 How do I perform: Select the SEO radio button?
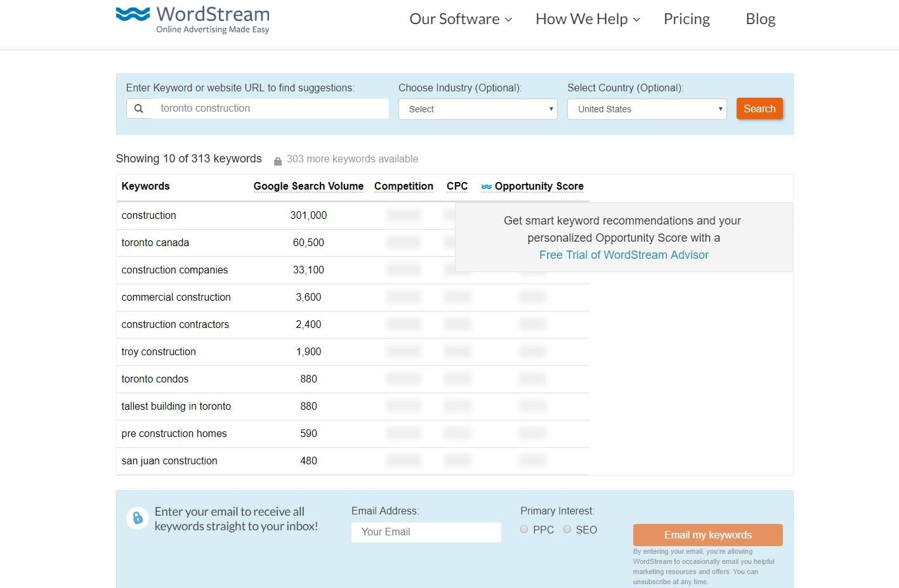[x=567, y=529]
